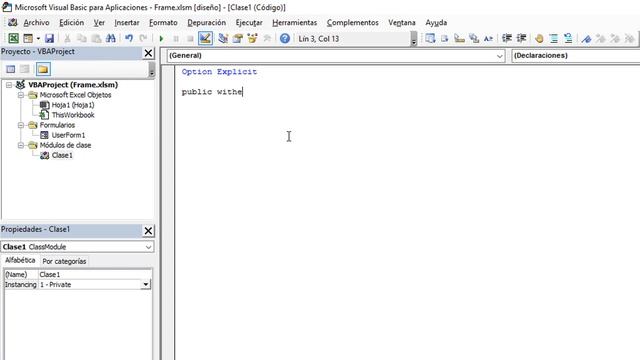Toggle Folders view in Project panel

pos(43,69)
